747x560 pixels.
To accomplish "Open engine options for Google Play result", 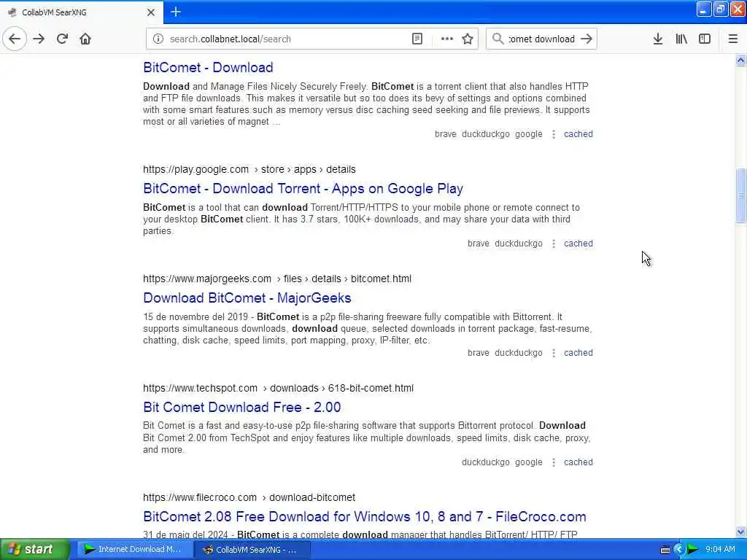I will tap(554, 244).
